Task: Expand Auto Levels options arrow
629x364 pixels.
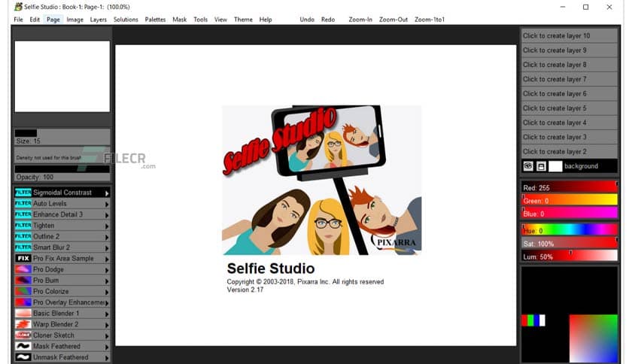Action: point(107,204)
